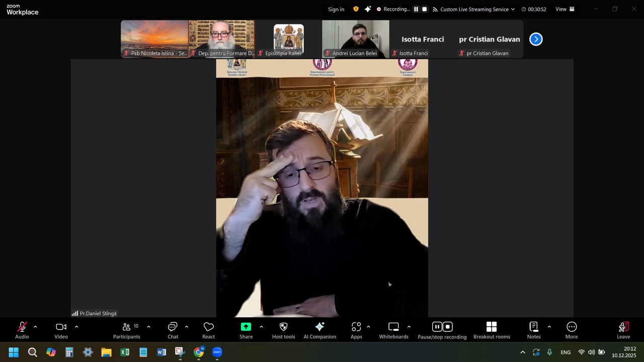Screen dimensions: 644x362
Task: Open Excel from the Windows taskbar
Action: (124, 352)
